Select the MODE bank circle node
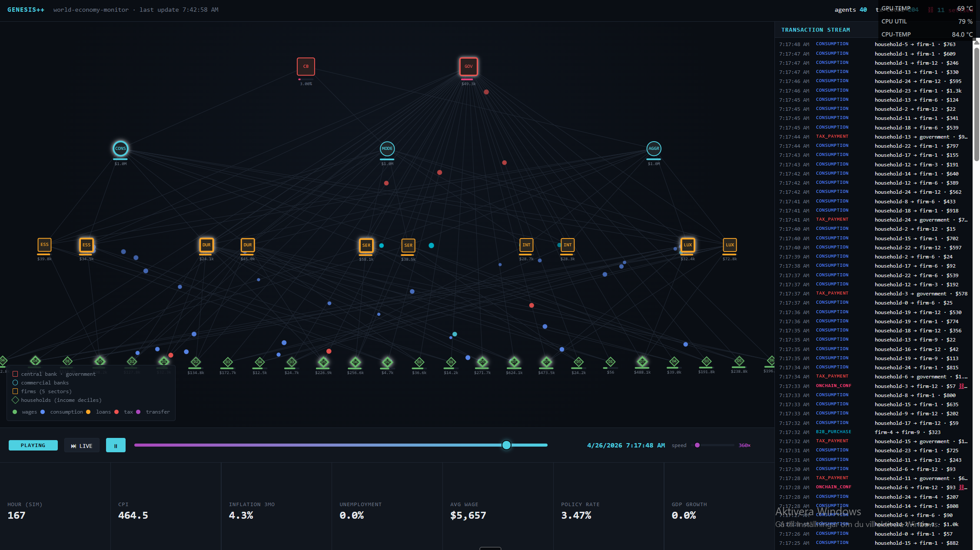Image resolution: width=980 pixels, height=550 pixels. click(387, 149)
